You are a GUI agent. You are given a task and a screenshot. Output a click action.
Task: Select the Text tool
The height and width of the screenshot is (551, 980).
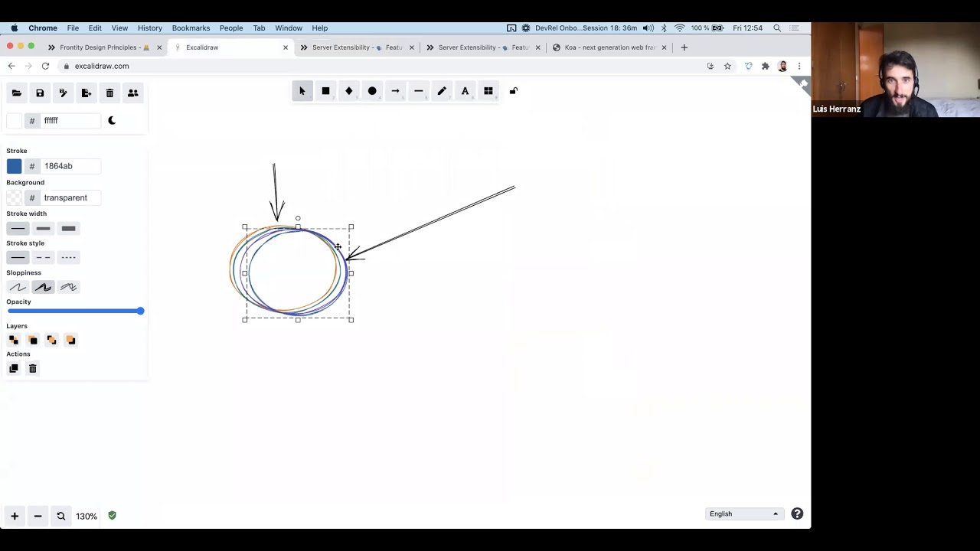tap(465, 91)
